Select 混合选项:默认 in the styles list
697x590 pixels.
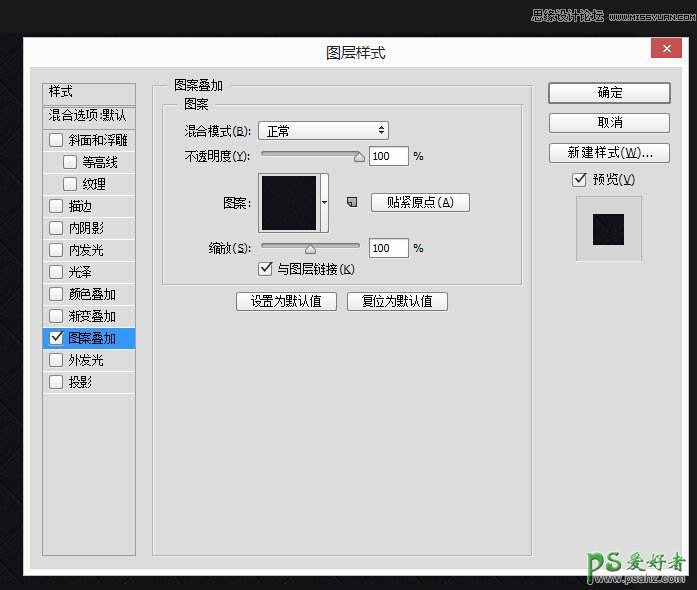pos(88,116)
